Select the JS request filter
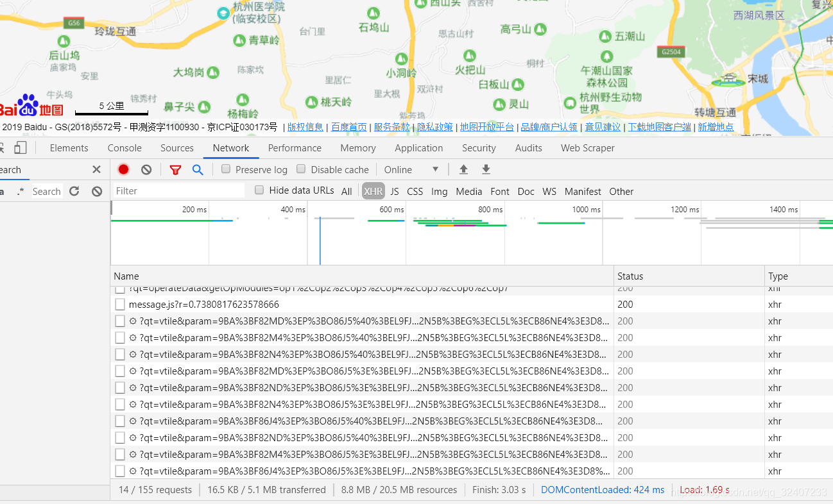 point(395,191)
